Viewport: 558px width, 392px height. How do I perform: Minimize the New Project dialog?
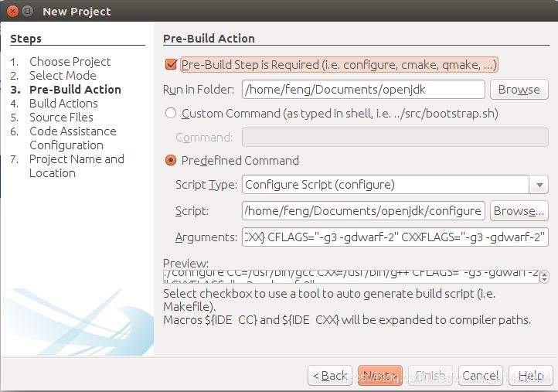27,12
